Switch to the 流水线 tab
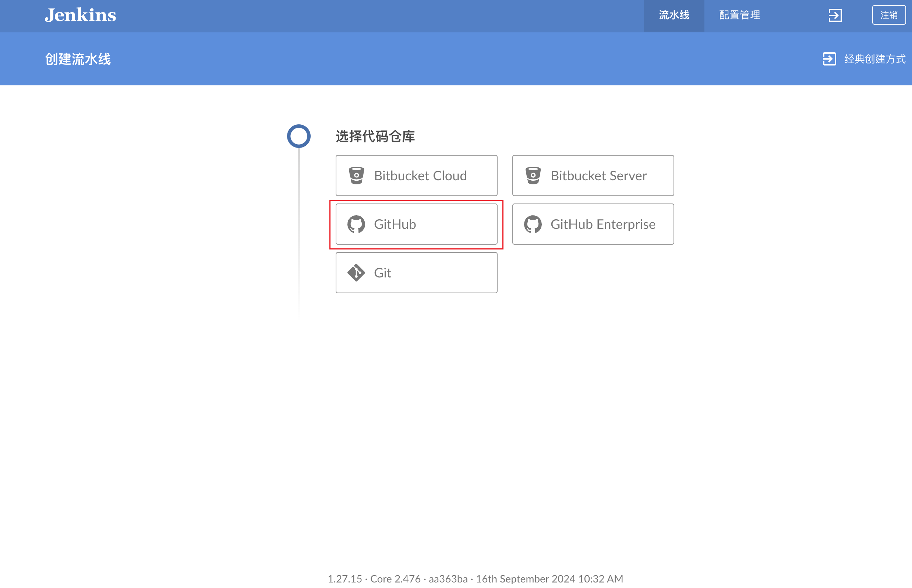The image size is (912, 588). [x=674, y=15]
